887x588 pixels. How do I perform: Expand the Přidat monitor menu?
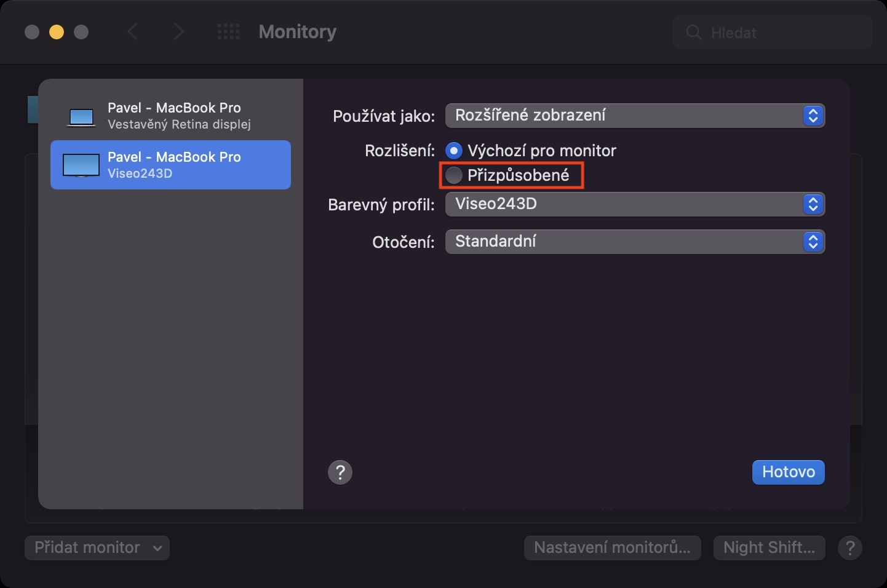tap(97, 547)
